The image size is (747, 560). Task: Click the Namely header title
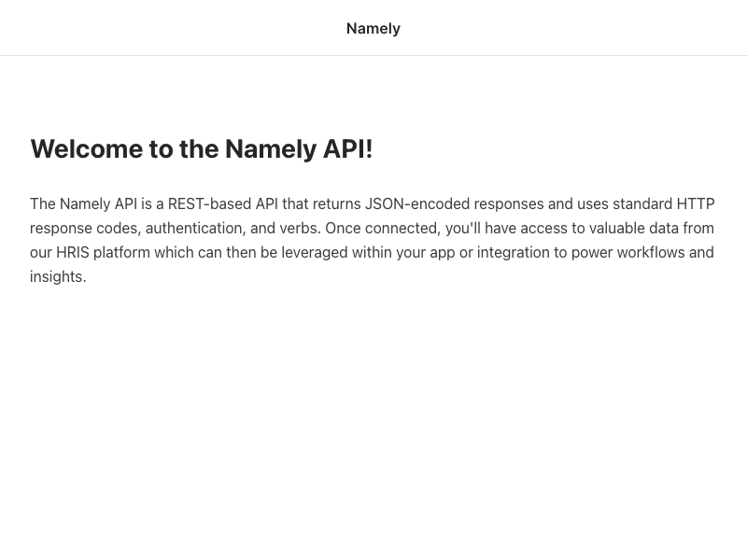(373, 29)
